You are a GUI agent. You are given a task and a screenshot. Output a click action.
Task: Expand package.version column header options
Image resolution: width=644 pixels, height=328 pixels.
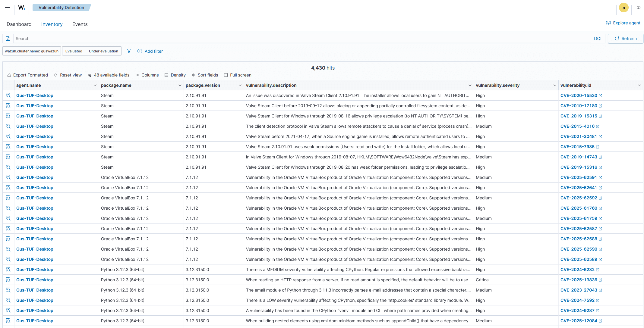point(240,86)
